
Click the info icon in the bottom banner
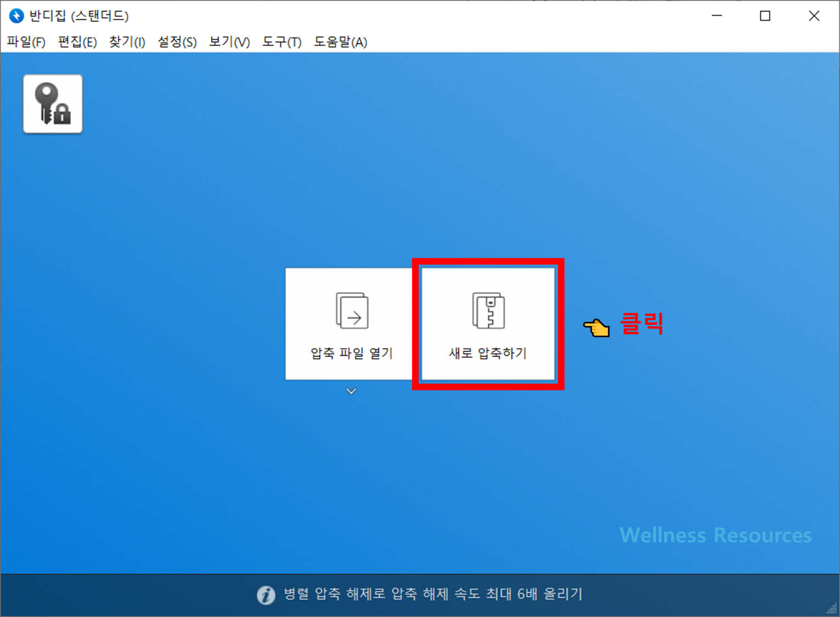click(x=266, y=595)
